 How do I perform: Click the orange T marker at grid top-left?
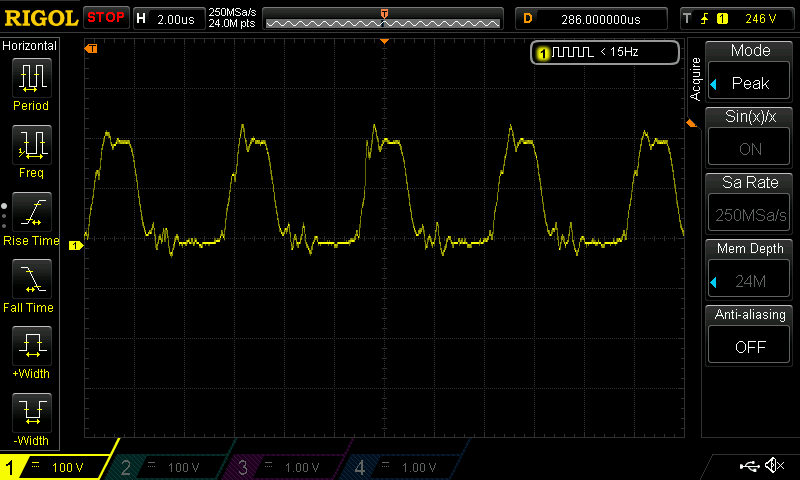click(91, 48)
